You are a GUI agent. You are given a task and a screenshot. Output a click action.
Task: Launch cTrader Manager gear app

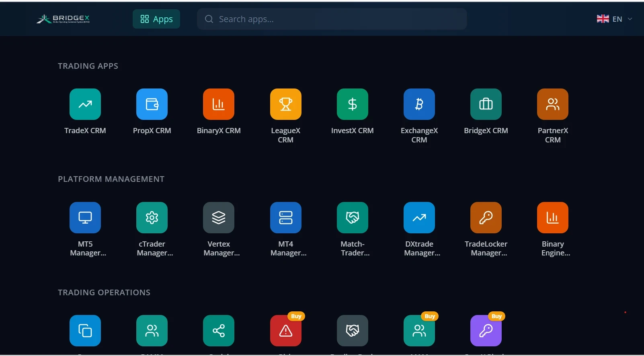152,218
